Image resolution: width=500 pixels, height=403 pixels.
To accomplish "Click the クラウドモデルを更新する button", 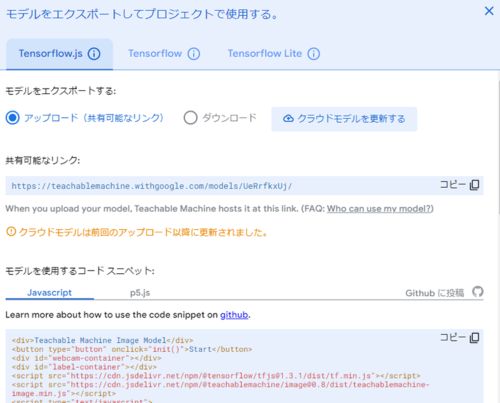I will 344,119.
